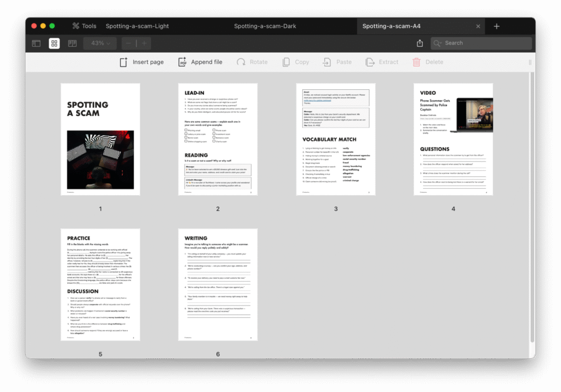Switch to the Spotting-a-scam-Light tab
Image resolution: width=561 pixels, height=392 pixels.
click(x=137, y=26)
